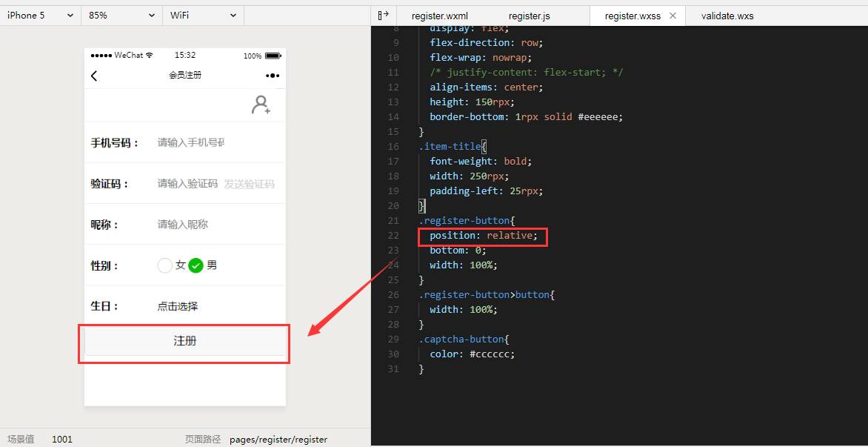This screenshot has width=868, height=447.
Task: Select the 女 radio button
Action: tap(165, 266)
